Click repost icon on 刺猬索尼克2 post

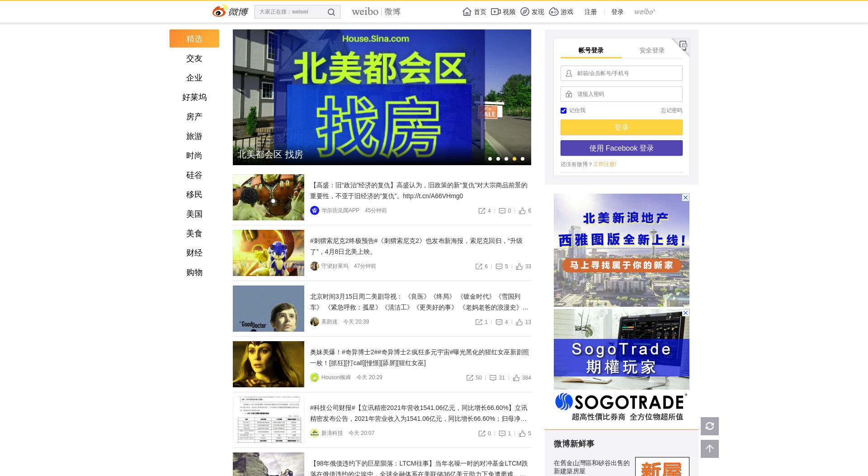[x=479, y=267]
